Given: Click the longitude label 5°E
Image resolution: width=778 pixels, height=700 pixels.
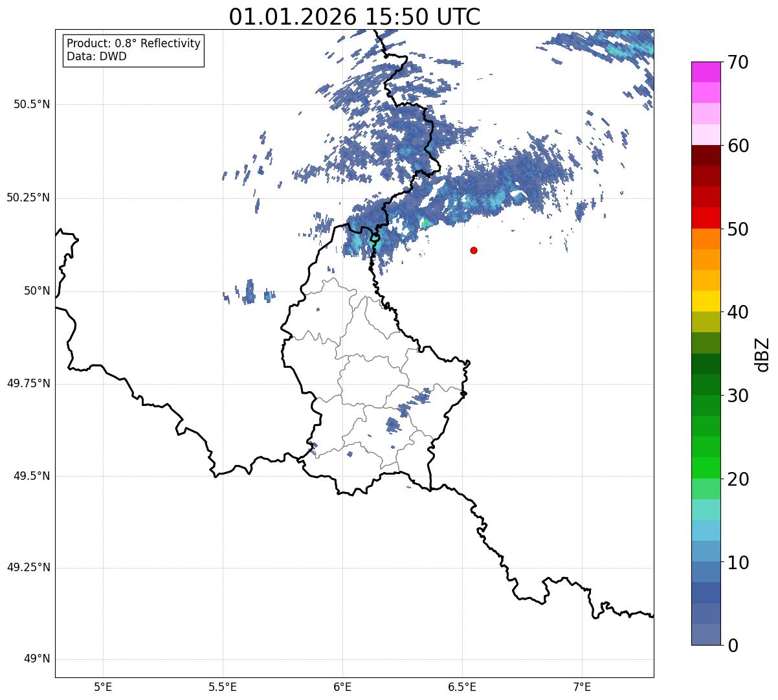Looking at the screenshot, I should (x=103, y=686).
